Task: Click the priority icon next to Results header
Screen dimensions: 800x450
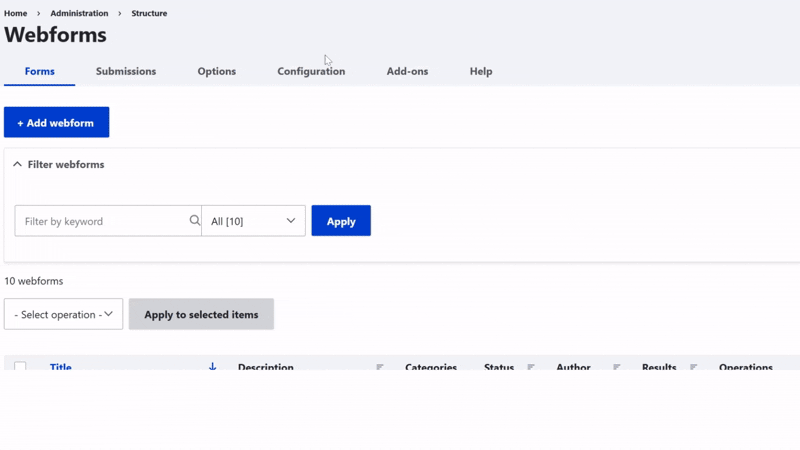Action: [693, 367]
